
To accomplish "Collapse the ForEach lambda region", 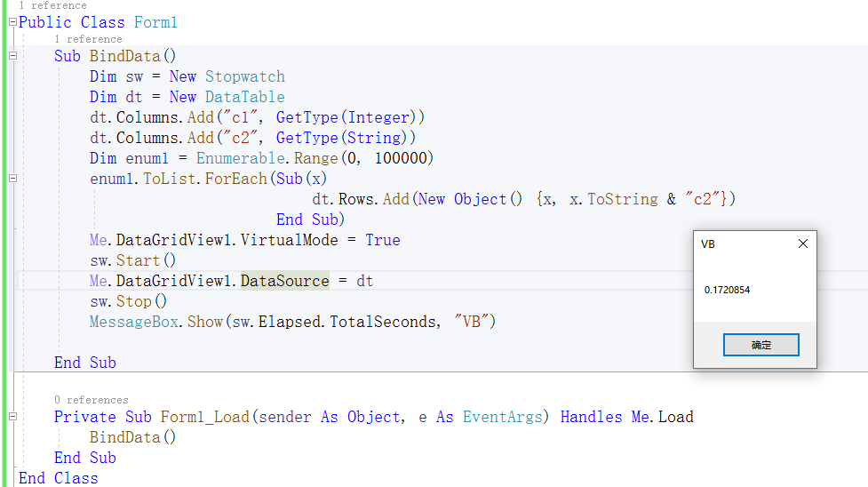I will coord(12,179).
